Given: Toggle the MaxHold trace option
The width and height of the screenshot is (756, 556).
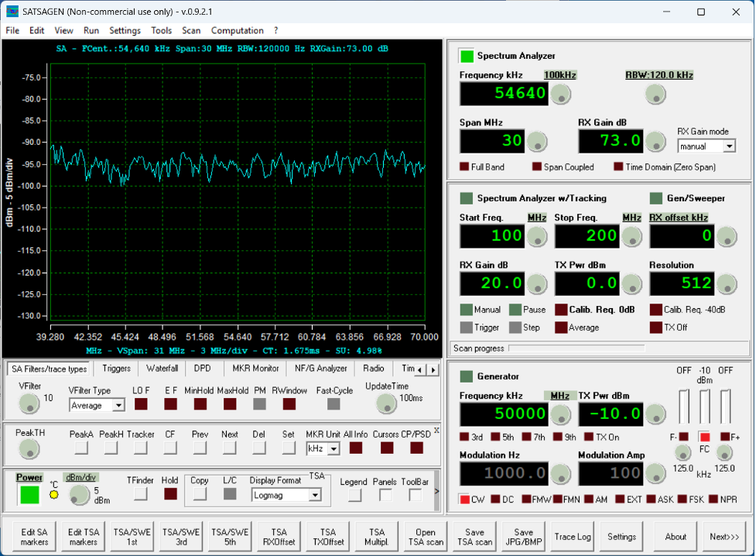Looking at the screenshot, I should click(x=231, y=403).
